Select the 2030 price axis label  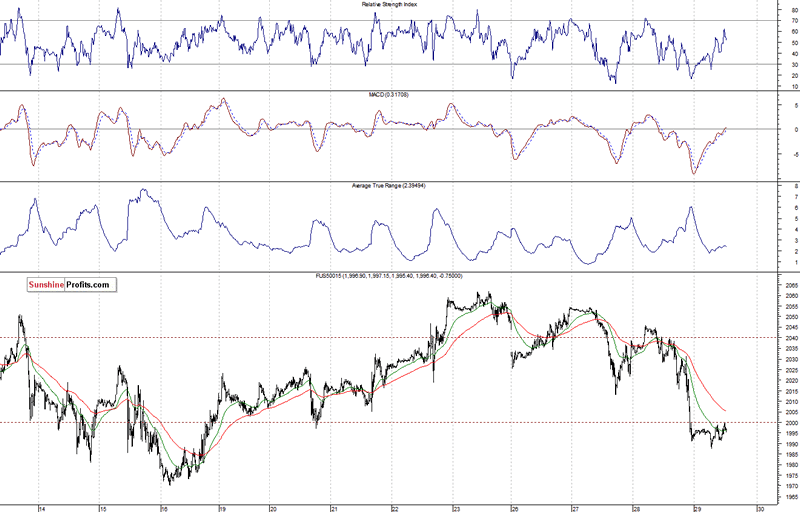click(x=792, y=360)
